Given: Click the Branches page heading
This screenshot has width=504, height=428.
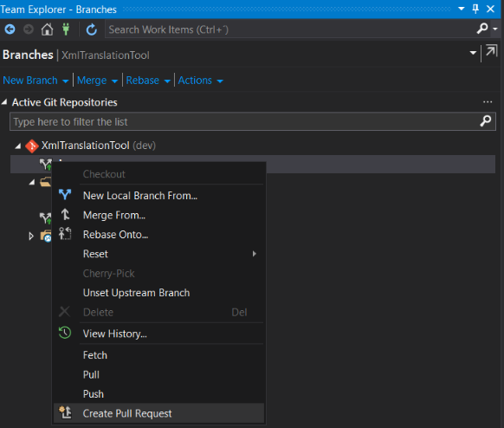Looking at the screenshot, I should click(28, 55).
